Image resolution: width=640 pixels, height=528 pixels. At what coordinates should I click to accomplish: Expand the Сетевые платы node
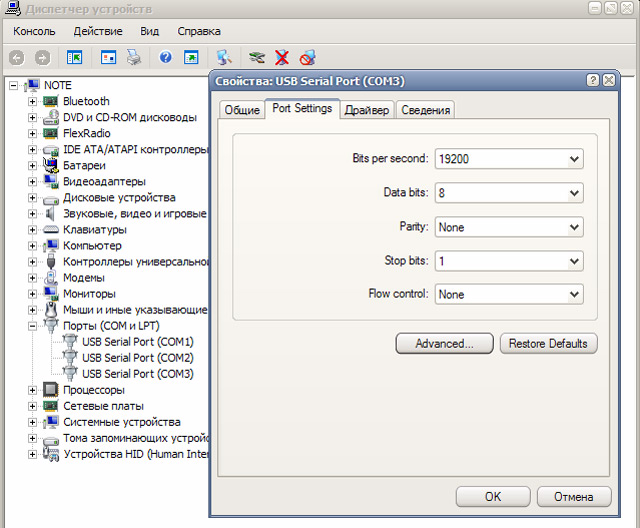point(32,406)
